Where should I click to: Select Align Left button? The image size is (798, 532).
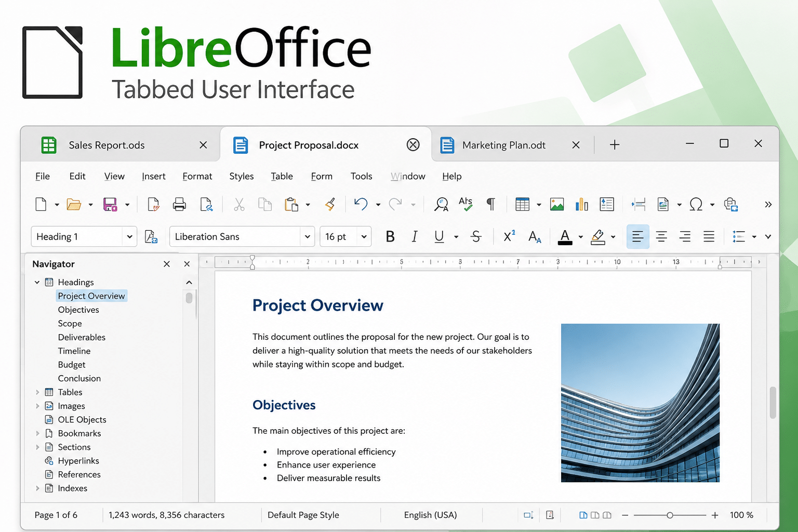637,236
